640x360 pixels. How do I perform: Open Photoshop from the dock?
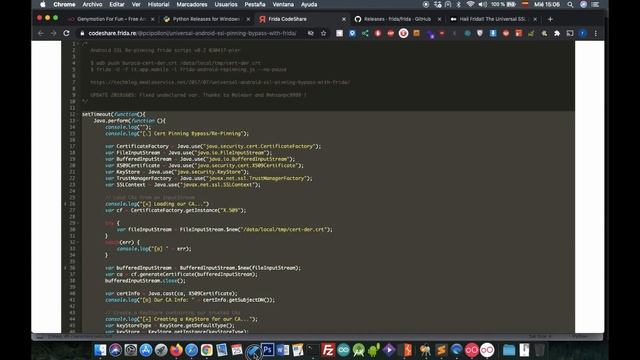tap(268, 350)
